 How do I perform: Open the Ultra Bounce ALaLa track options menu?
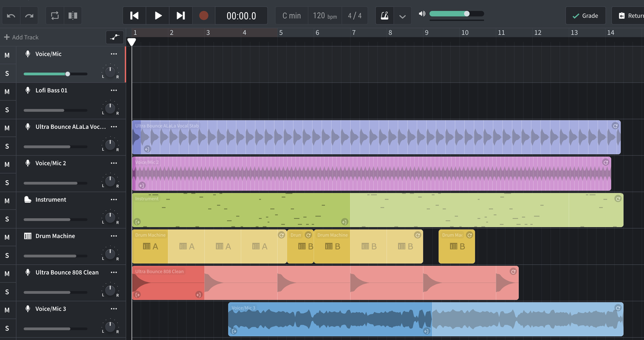coord(114,127)
